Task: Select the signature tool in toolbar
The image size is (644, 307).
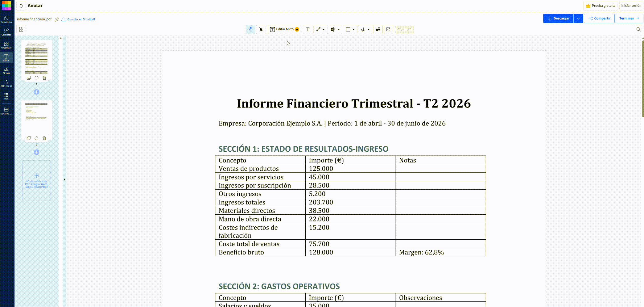Action: [363, 29]
